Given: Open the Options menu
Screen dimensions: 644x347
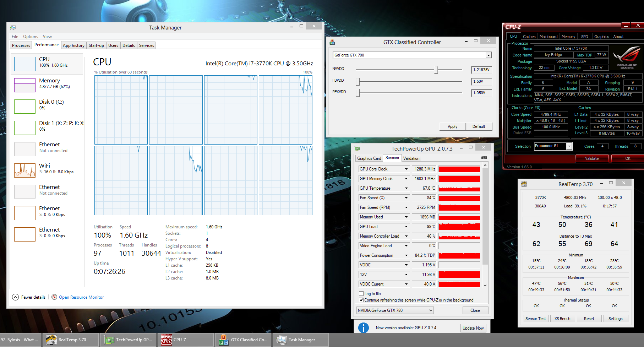Looking at the screenshot, I should (31, 37).
